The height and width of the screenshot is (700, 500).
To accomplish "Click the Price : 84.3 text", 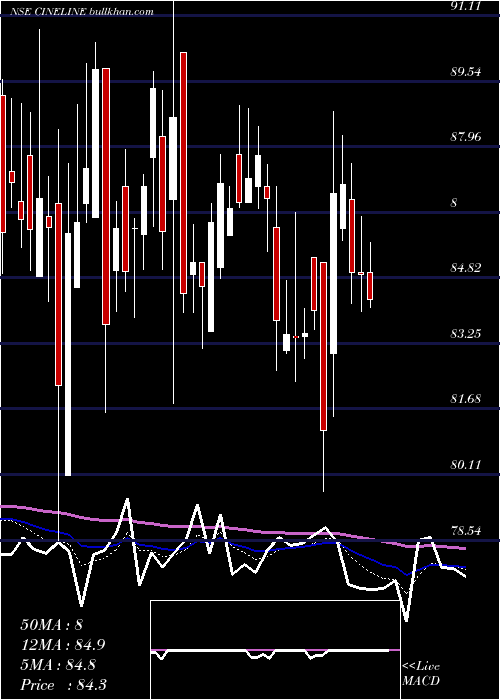I will tap(63, 685).
